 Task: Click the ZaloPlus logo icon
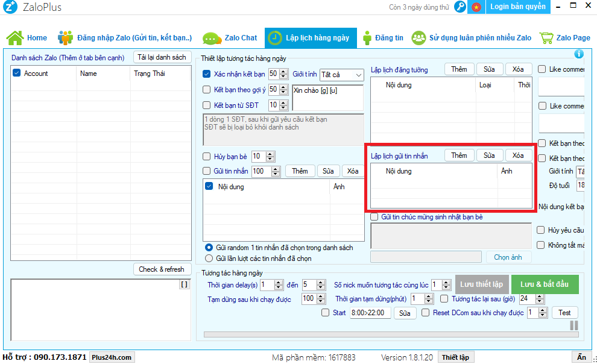point(10,7)
